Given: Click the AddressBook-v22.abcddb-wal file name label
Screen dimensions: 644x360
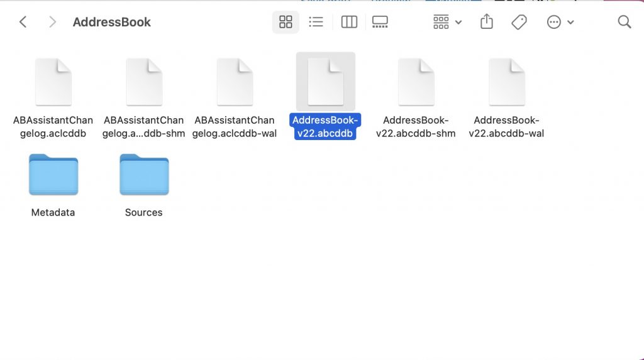Looking at the screenshot, I should tap(506, 126).
